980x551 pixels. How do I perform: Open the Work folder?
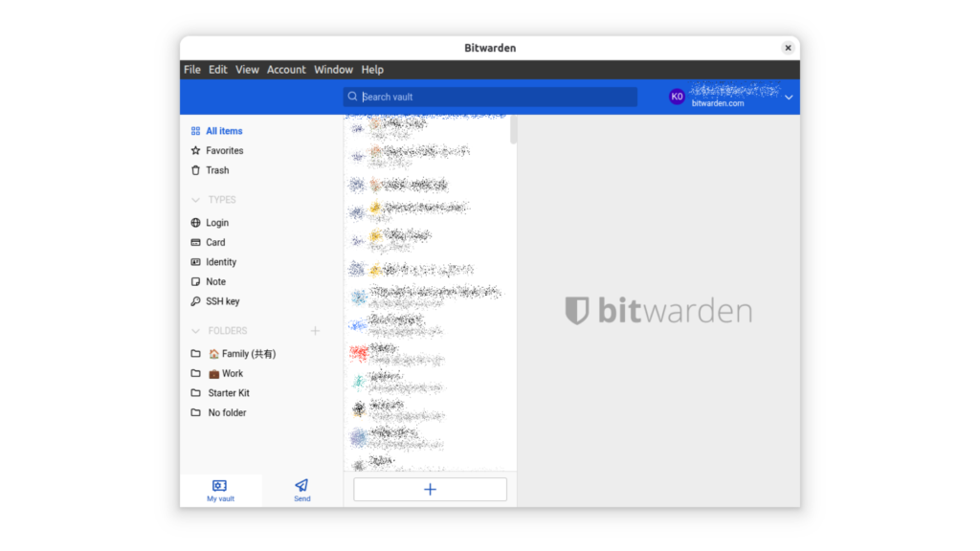click(226, 374)
